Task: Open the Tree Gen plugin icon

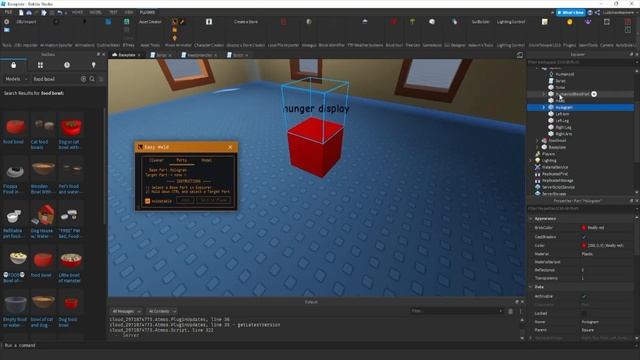Action: tap(412, 22)
